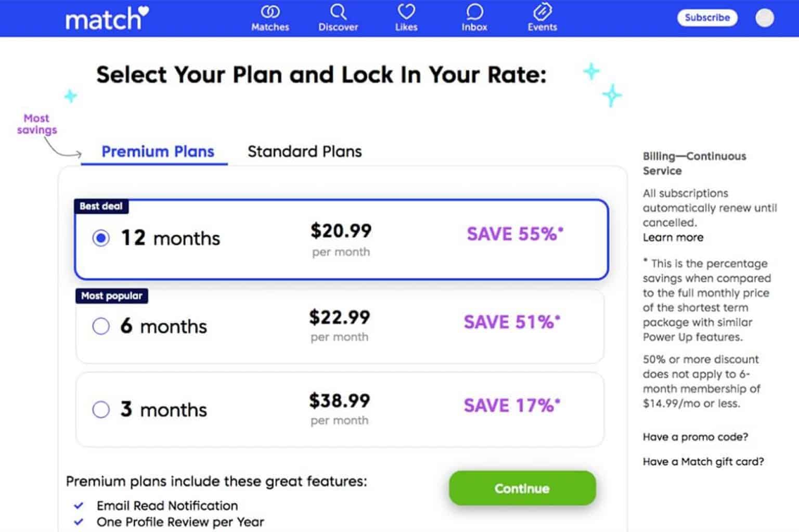Select the 6 months radio button
Screen dimensions: 799x532
pos(101,327)
